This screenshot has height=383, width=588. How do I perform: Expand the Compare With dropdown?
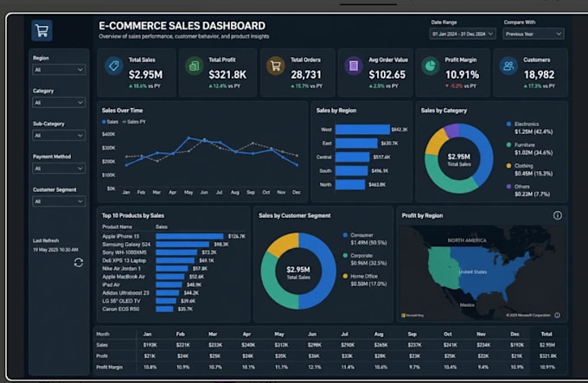coord(533,34)
